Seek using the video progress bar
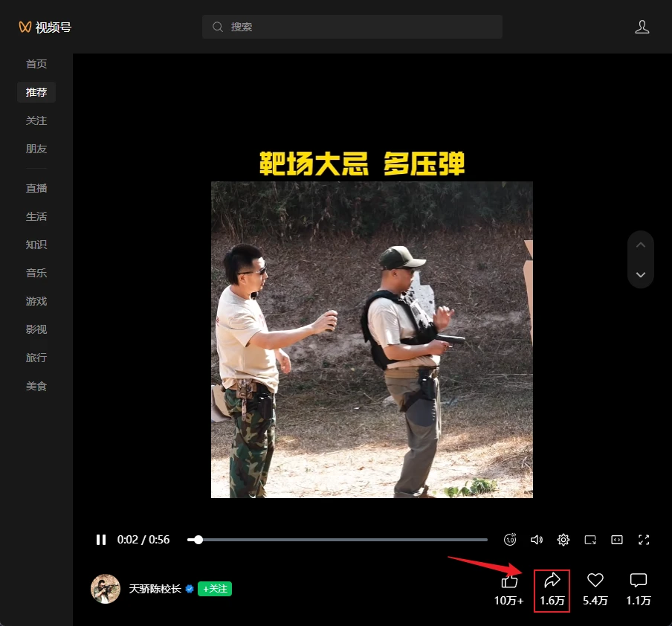 click(337, 540)
